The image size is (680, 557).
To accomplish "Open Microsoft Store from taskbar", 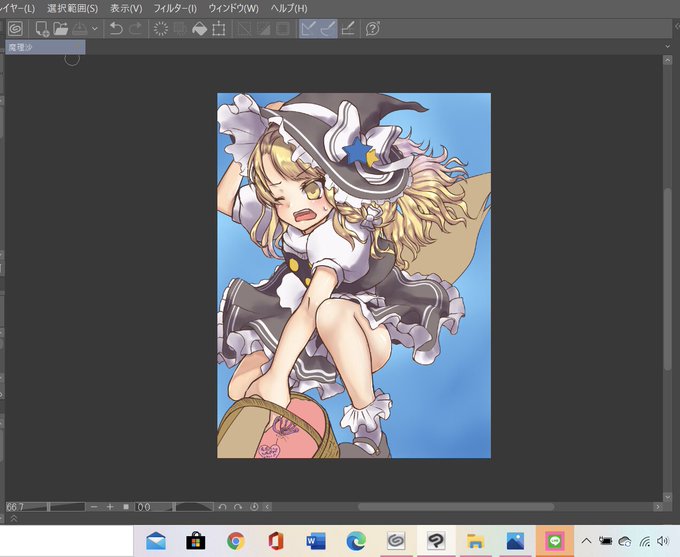I will (x=196, y=541).
